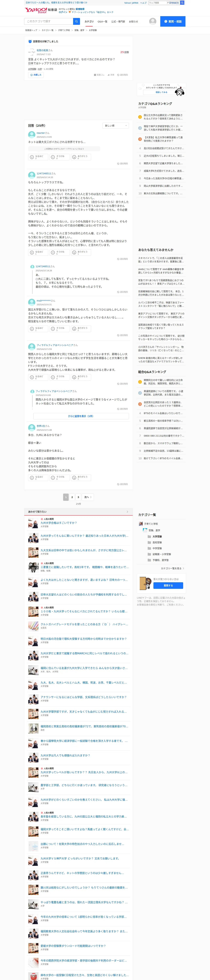Viewport: 210px width, 980px height.
Task: Click ありがとう reaction on reacter's answer
Action: (81, 157)
